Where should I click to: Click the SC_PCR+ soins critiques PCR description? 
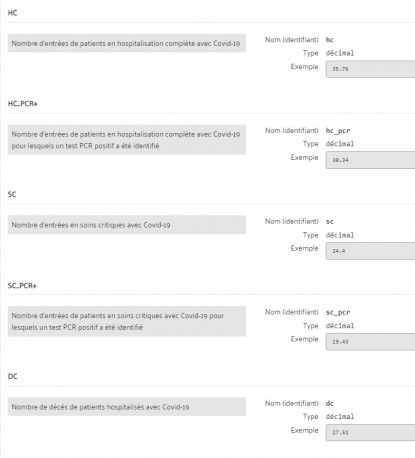(x=127, y=321)
